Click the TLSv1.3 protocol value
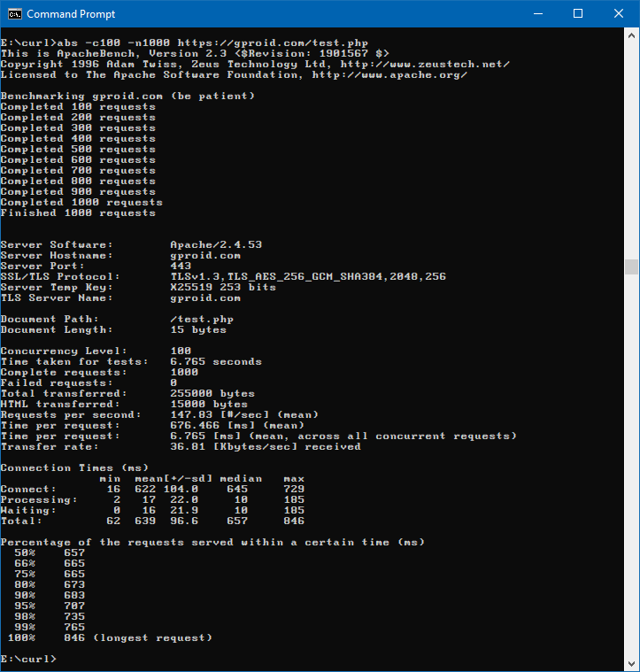This screenshot has height=672, width=640. pyautogui.click(x=194, y=277)
